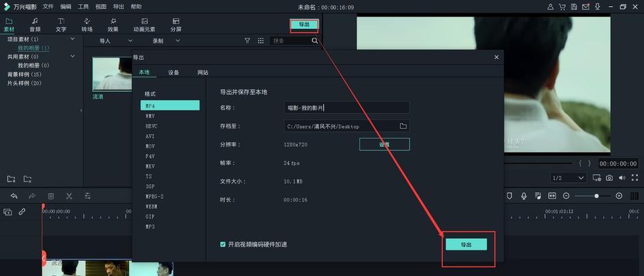
Task: Open the 音频 audio panel
Action: (35, 25)
